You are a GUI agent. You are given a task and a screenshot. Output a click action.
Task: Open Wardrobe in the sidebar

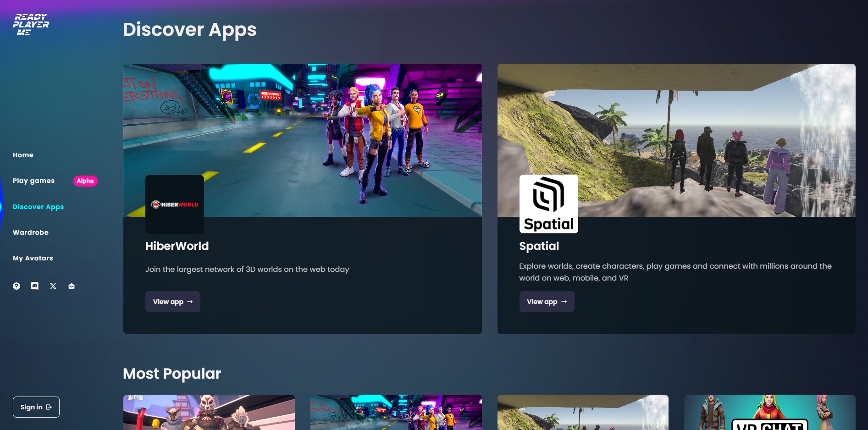tap(31, 232)
